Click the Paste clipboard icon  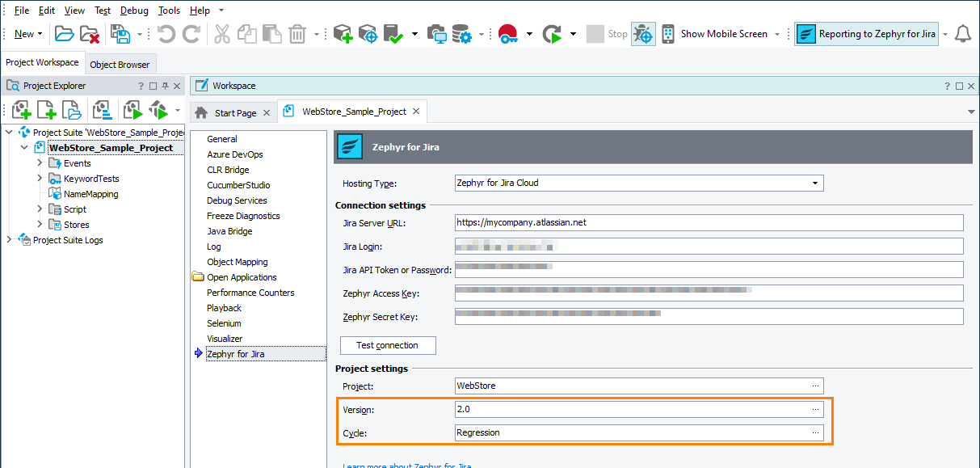click(x=272, y=34)
